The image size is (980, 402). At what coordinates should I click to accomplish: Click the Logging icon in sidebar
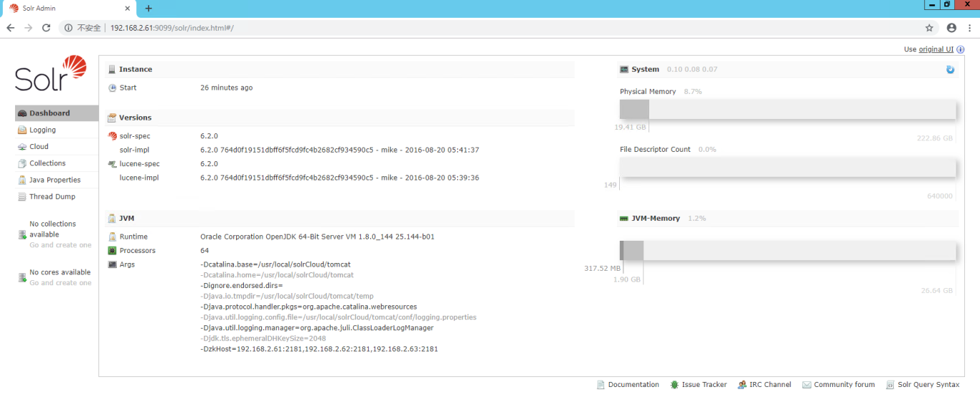(22, 130)
